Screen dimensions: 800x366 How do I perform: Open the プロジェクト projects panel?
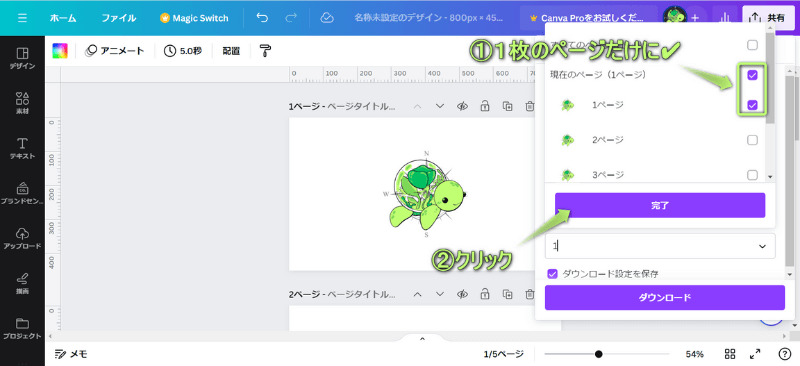tap(22, 328)
